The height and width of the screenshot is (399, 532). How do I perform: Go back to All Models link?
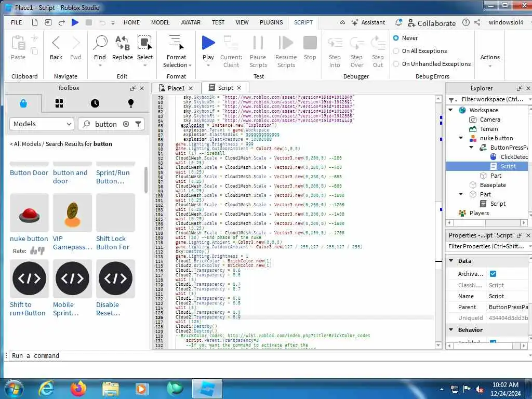tap(25, 144)
